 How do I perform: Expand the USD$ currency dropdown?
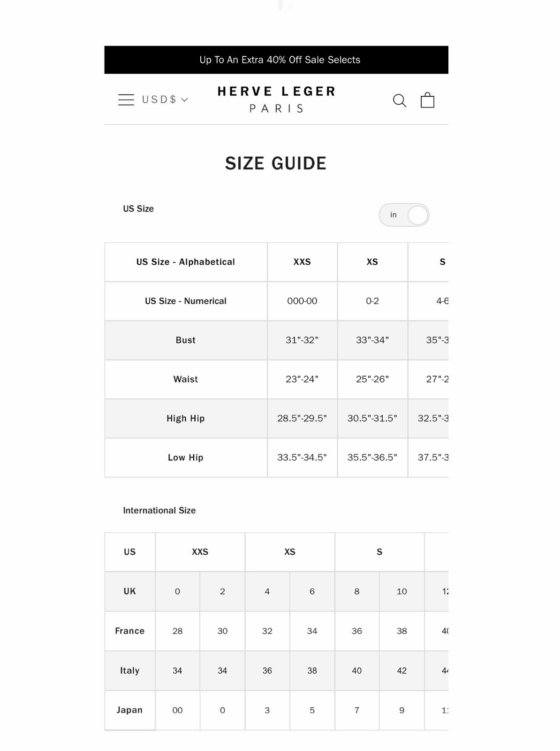(x=165, y=100)
